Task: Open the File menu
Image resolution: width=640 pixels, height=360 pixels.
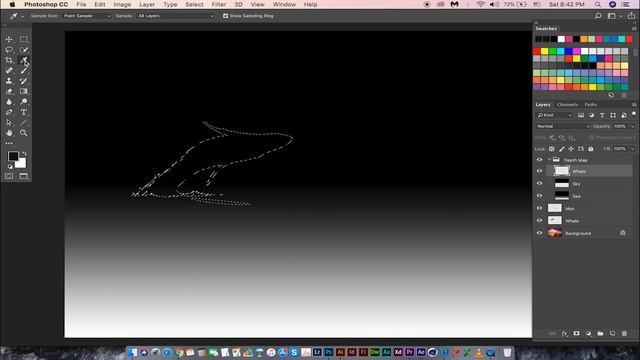Action: [x=81, y=4]
